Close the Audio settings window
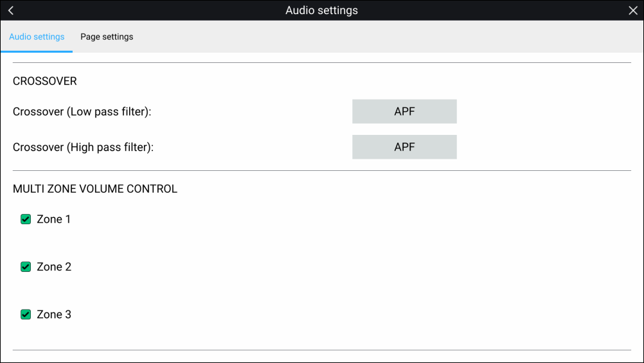Viewport: 644px width, 363px height. [632, 10]
